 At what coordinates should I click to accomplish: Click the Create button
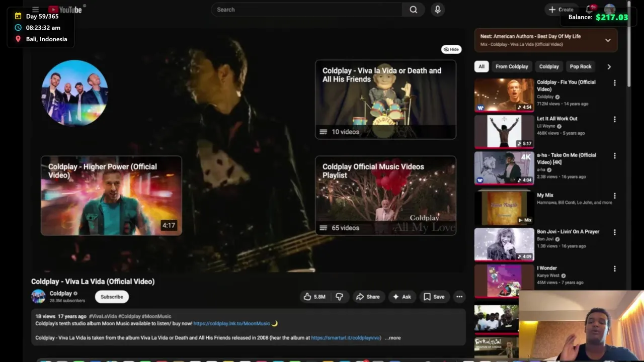[x=561, y=10]
